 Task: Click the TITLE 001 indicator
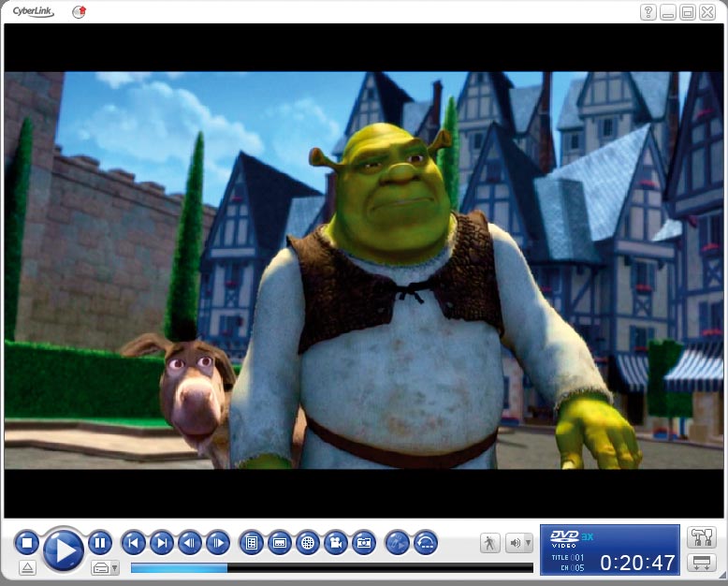point(568,557)
